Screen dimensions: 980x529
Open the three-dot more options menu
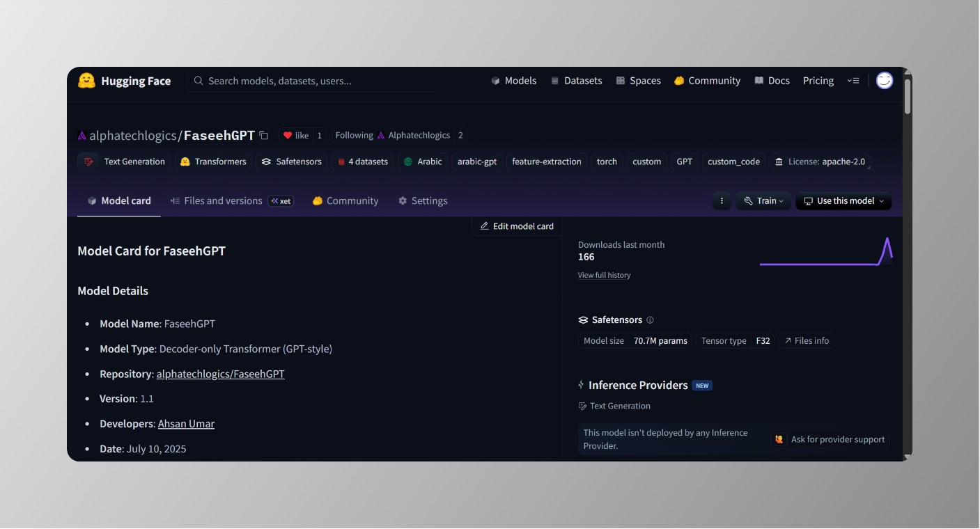[722, 200]
